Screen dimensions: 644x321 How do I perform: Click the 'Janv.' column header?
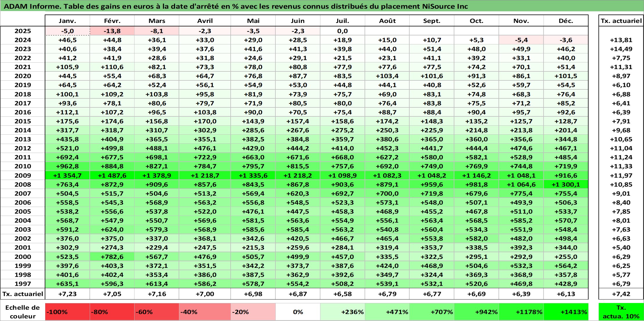click(x=67, y=21)
